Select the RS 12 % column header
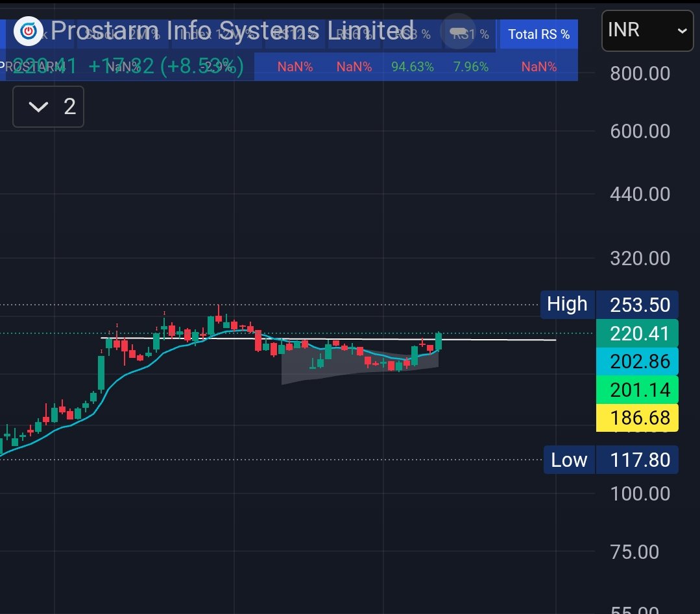The width and height of the screenshot is (700, 614). (295, 34)
